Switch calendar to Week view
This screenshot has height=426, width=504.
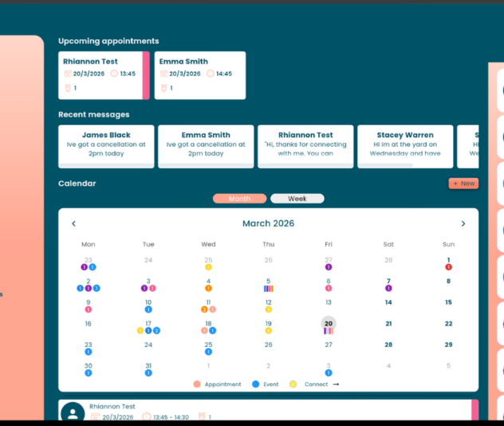point(297,199)
